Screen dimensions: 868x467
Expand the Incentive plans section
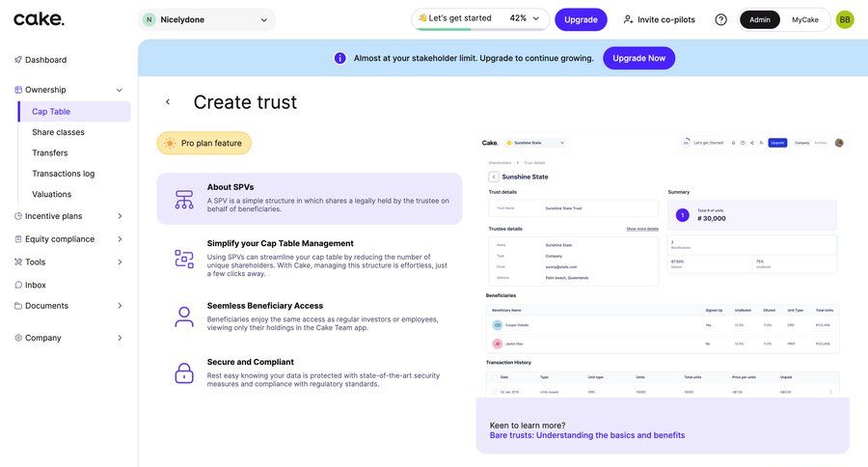120,216
